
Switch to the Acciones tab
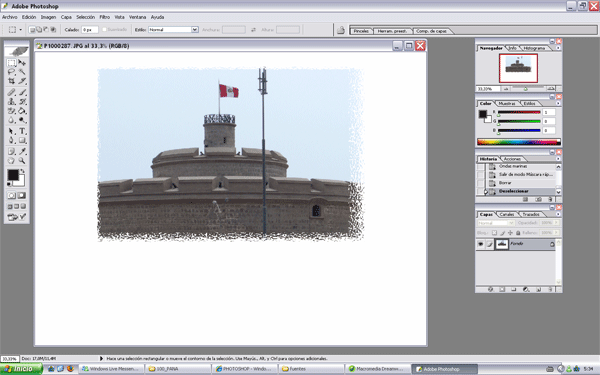coord(512,159)
